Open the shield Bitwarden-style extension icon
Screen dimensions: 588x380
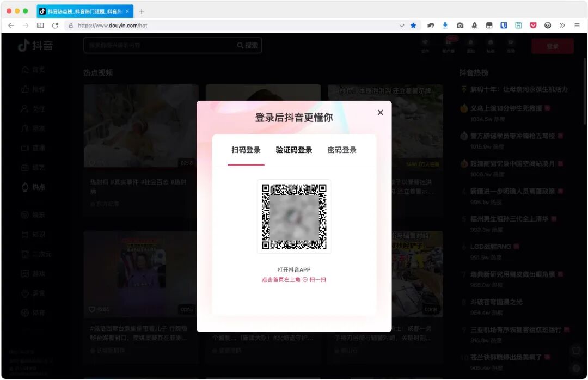pos(504,26)
